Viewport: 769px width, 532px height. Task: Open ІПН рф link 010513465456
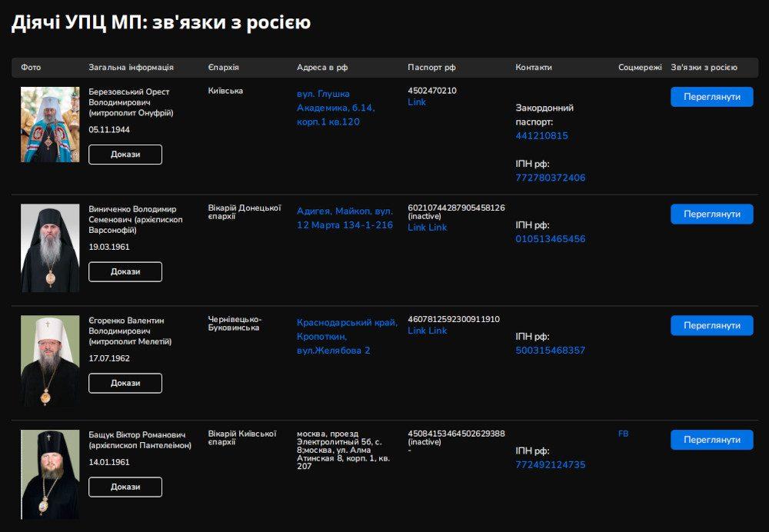click(x=550, y=239)
